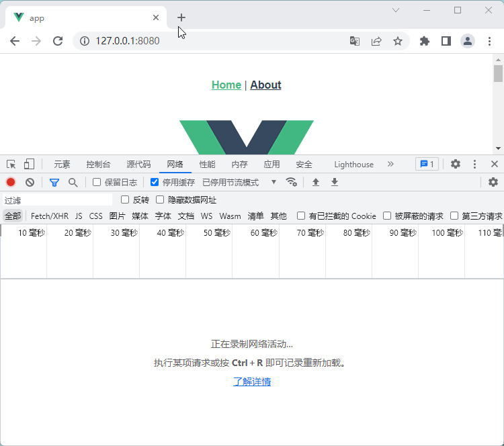
Task: Click the page scrollbar down arrow
Action: 498,148
